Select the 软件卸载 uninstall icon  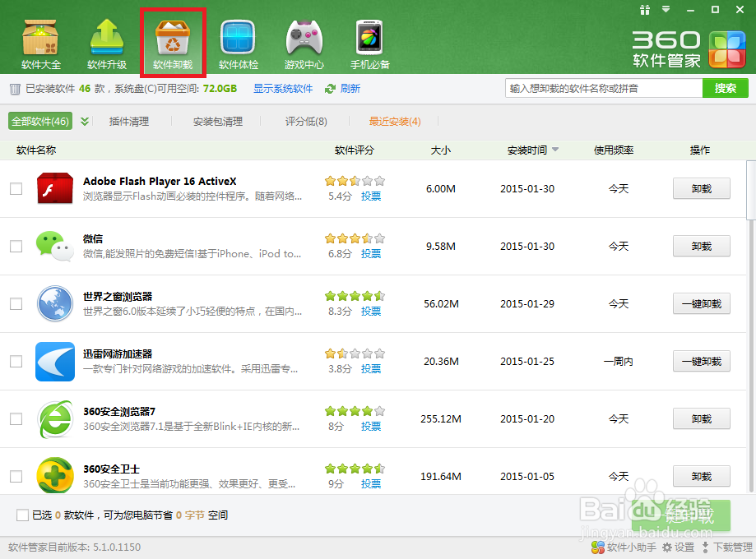173,44
